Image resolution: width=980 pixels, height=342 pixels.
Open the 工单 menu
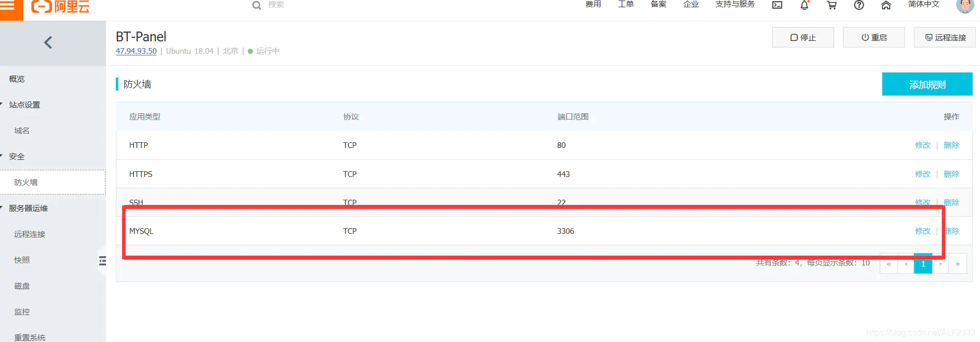point(626,4)
